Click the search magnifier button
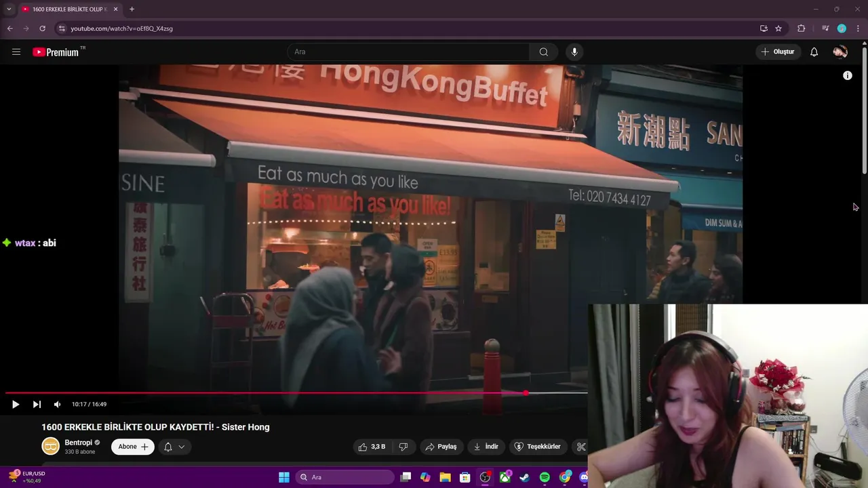Viewport: 868px width, 488px height. click(544, 52)
